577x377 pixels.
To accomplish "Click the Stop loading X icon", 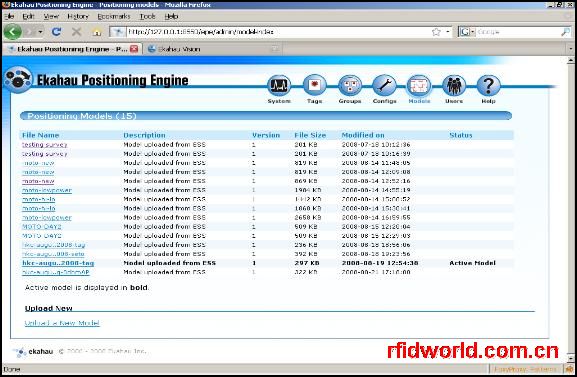I will [x=77, y=32].
